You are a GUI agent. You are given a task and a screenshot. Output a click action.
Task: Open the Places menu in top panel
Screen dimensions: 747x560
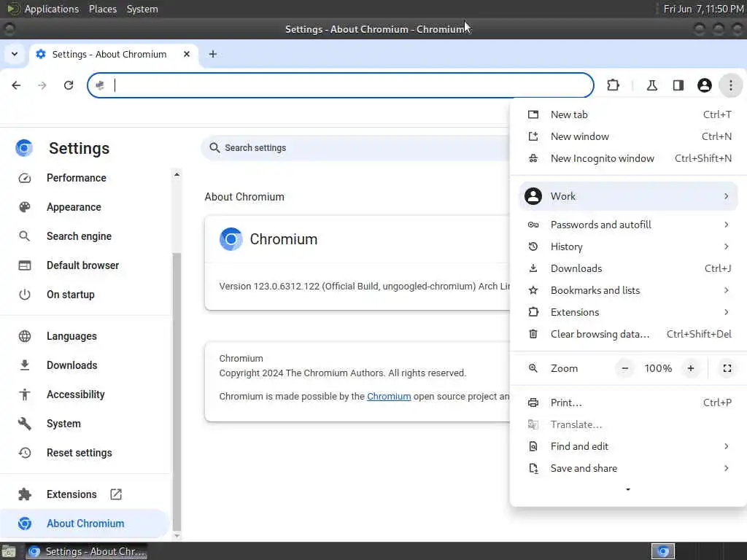pyautogui.click(x=103, y=9)
